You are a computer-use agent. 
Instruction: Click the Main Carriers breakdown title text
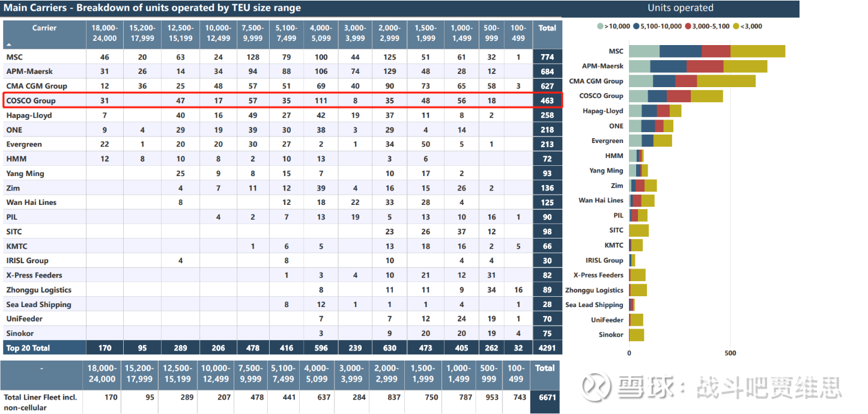tap(153, 8)
